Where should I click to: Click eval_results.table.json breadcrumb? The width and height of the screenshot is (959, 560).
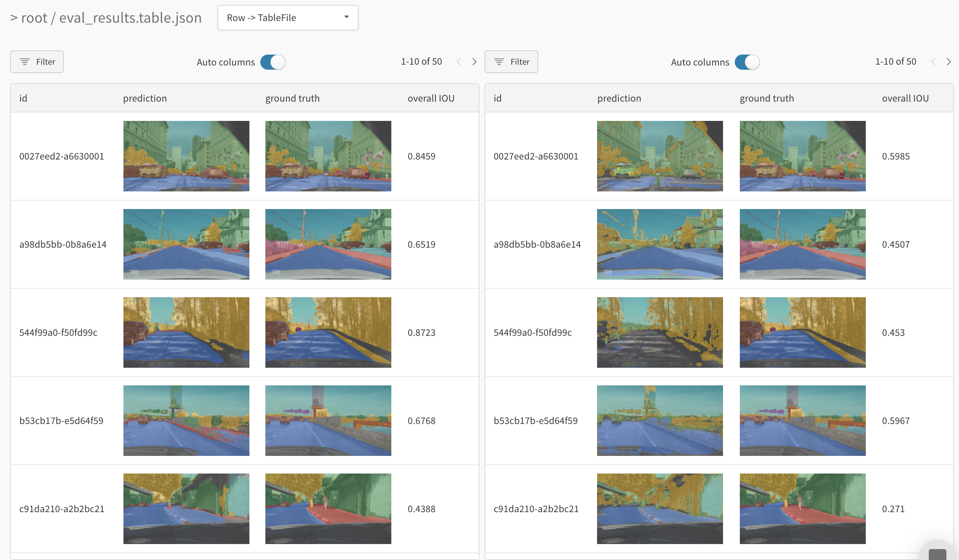130,18
